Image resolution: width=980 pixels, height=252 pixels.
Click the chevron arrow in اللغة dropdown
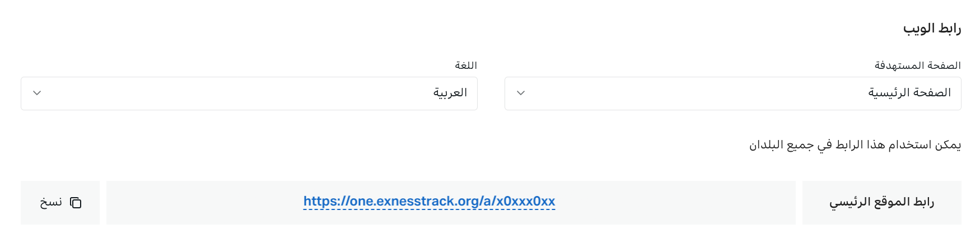tap(37, 93)
